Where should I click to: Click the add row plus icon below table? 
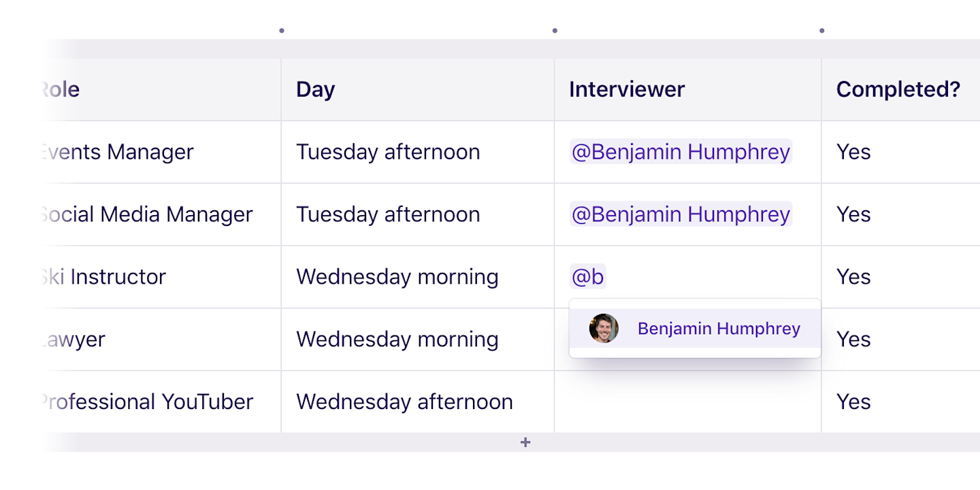[525, 442]
